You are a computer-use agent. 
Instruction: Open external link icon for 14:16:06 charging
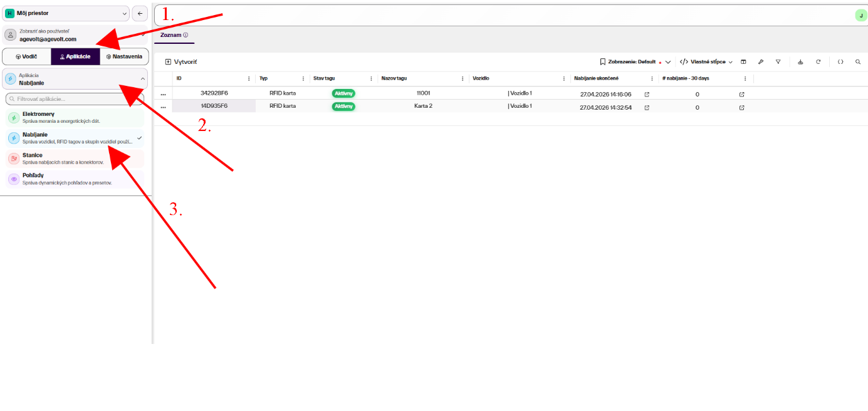coord(647,94)
